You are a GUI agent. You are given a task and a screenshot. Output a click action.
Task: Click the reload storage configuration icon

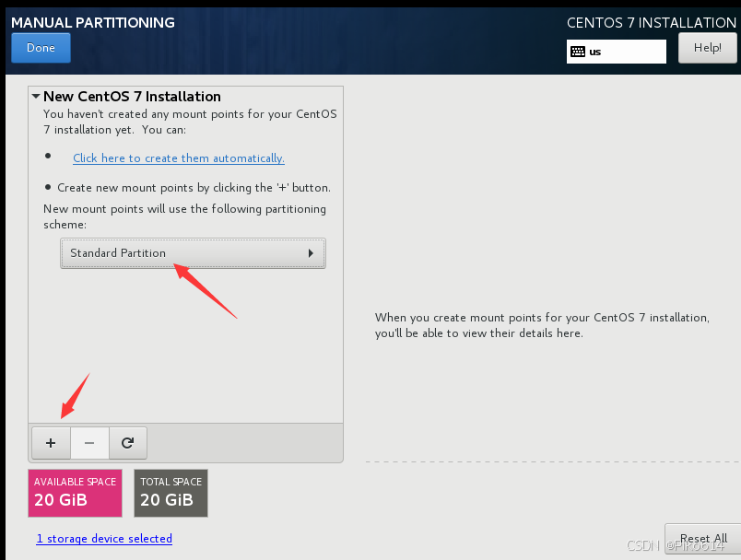[x=127, y=443]
